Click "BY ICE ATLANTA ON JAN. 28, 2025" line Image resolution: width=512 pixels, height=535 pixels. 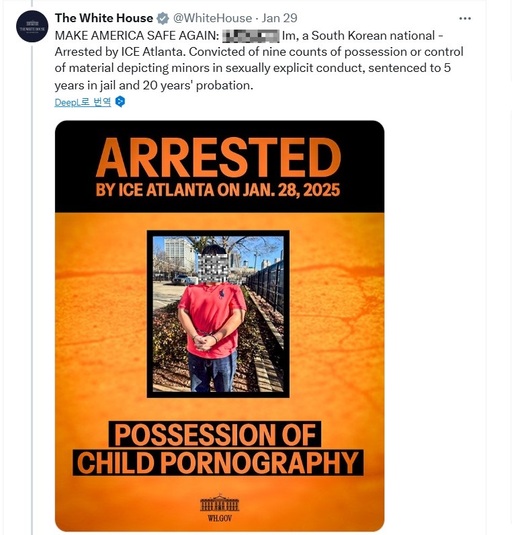click(218, 190)
